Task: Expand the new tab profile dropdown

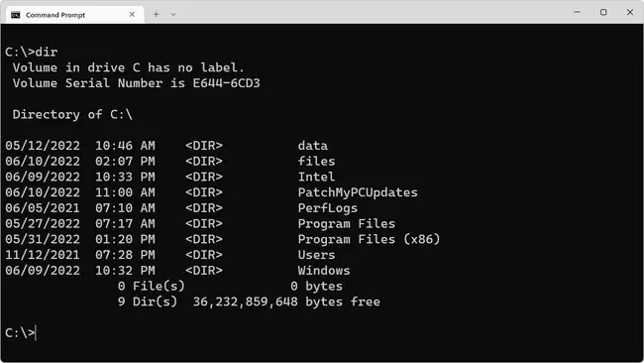Action: click(173, 15)
